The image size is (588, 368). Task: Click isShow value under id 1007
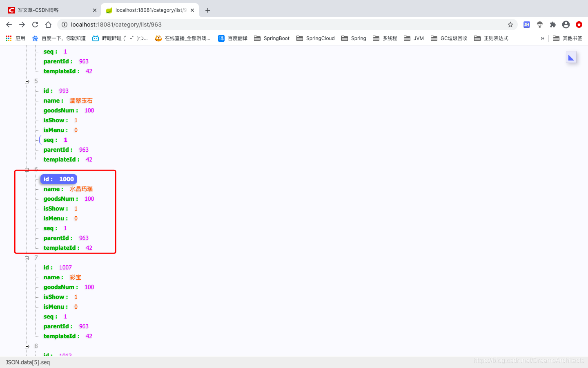[76, 297]
